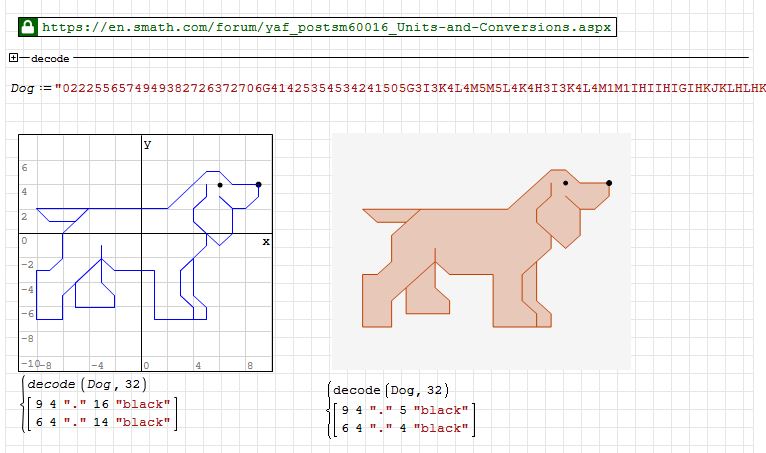Screen dimensions: 766x453
Task: Click the nose dot on blue dog
Action: [x=258, y=184]
